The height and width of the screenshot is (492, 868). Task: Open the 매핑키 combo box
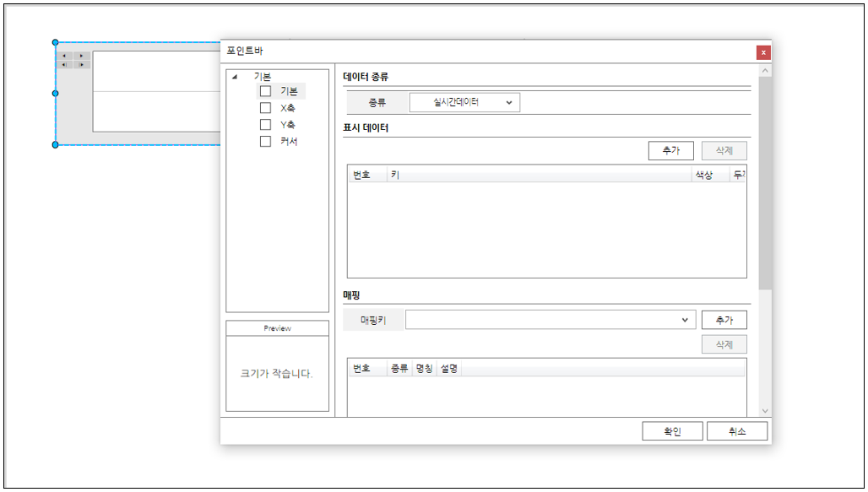pyautogui.click(x=551, y=320)
